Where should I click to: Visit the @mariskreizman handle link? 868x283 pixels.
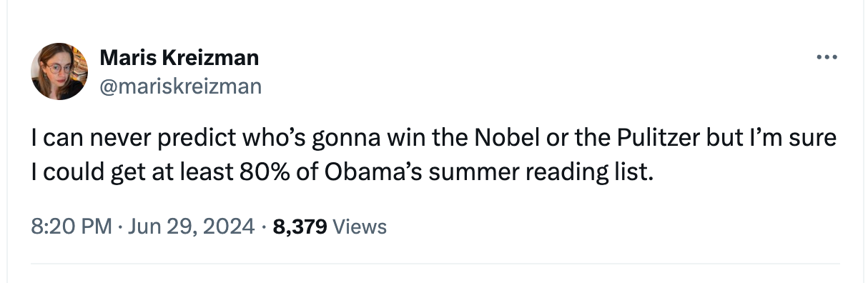tap(181, 86)
